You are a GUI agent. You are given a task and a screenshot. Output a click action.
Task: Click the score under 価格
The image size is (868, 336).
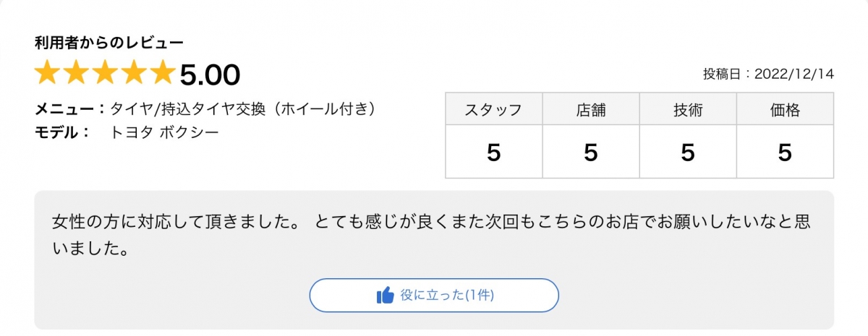(785, 152)
